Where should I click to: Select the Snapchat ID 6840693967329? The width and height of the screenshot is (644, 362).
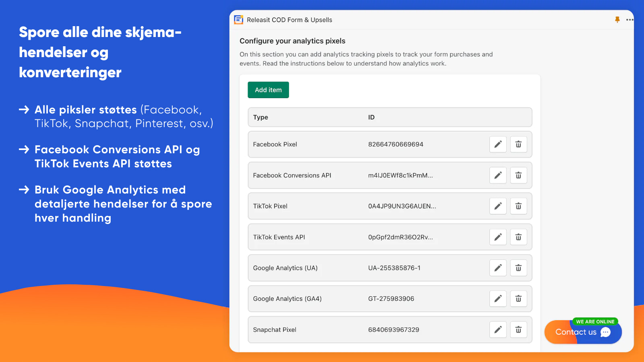[394, 330]
